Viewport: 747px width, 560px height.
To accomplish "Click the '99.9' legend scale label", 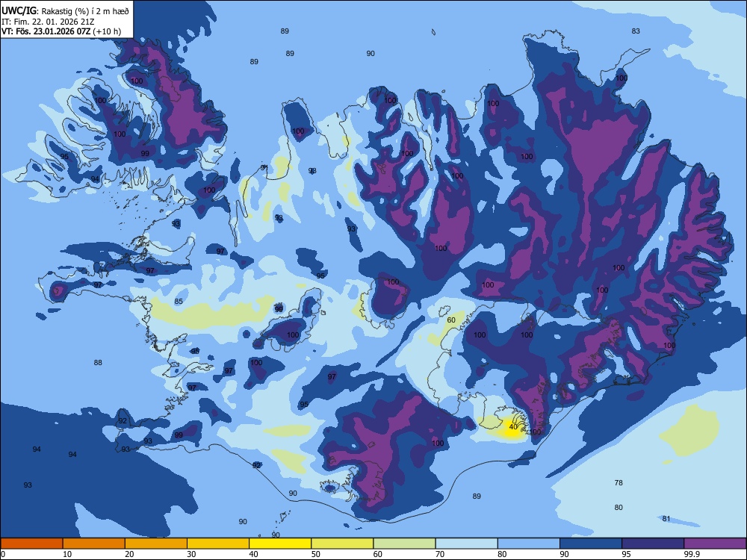I will 692,554.
